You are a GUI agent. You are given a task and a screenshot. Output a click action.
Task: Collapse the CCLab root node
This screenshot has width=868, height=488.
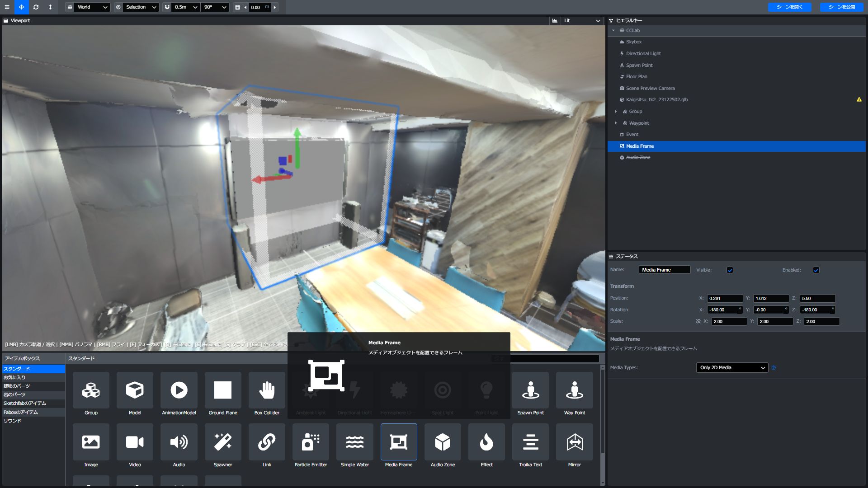click(x=613, y=31)
